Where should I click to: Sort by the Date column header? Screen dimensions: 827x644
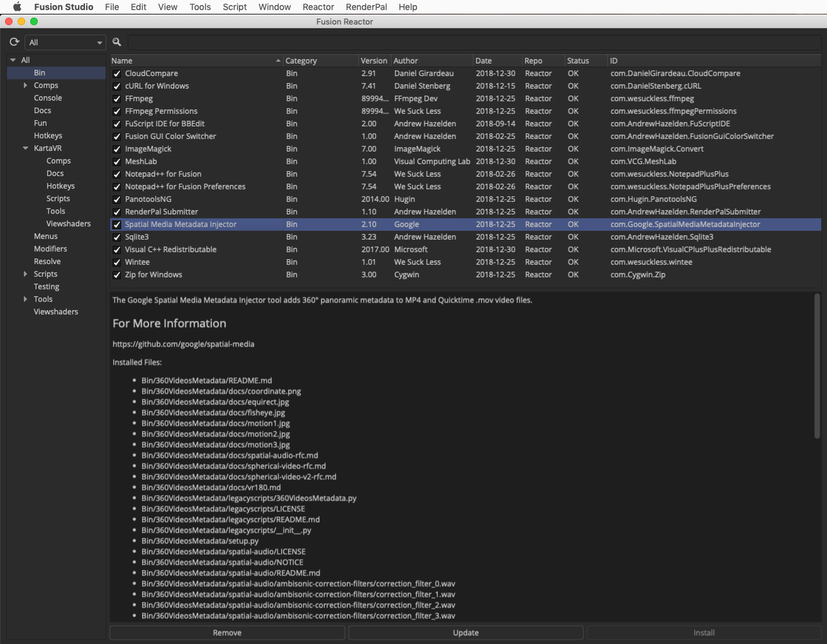click(x=497, y=61)
